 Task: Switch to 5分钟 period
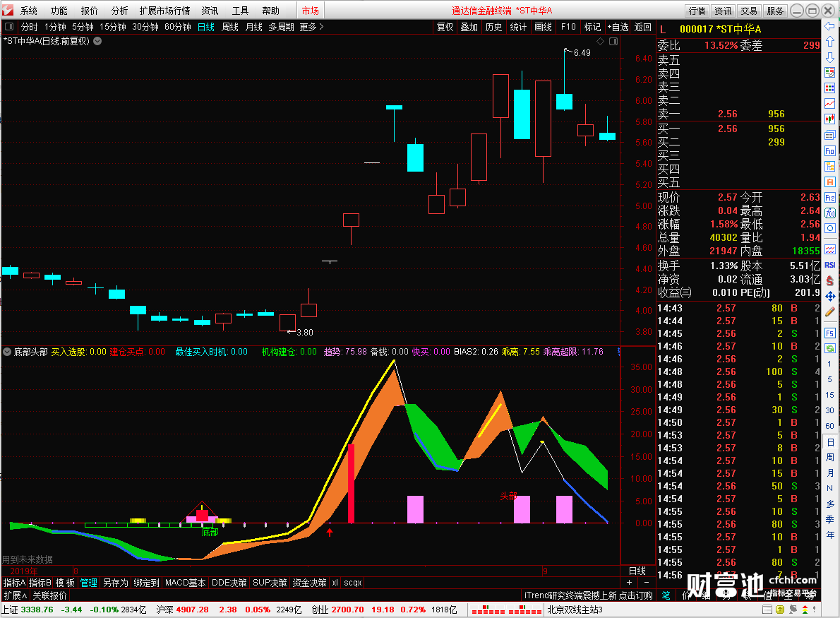(83, 27)
